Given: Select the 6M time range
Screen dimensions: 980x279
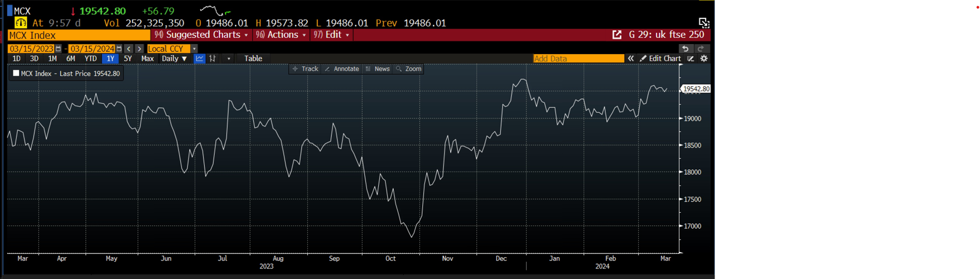Looking at the screenshot, I should pyautogui.click(x=71, y=58).
